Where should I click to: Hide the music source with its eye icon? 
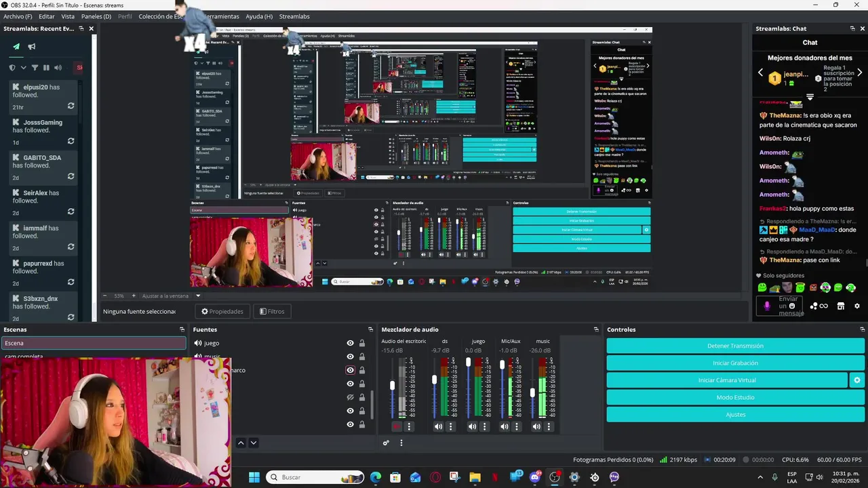point(351,357)
